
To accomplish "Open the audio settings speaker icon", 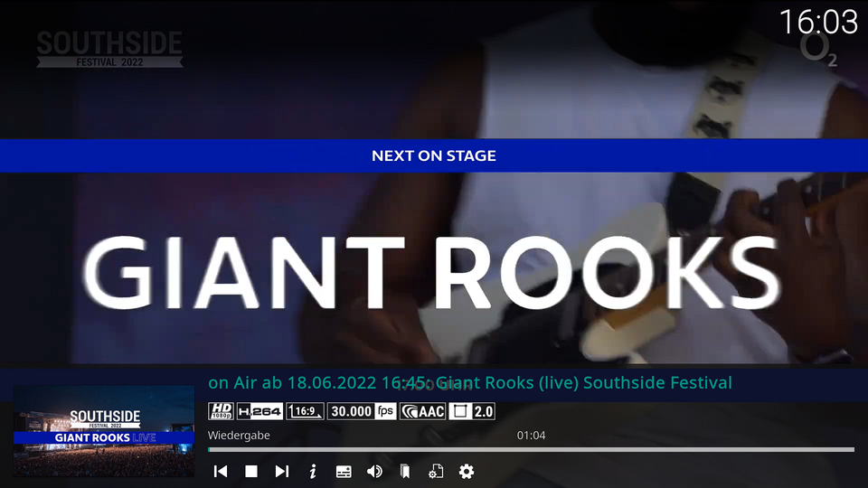I will click(374, 472).
